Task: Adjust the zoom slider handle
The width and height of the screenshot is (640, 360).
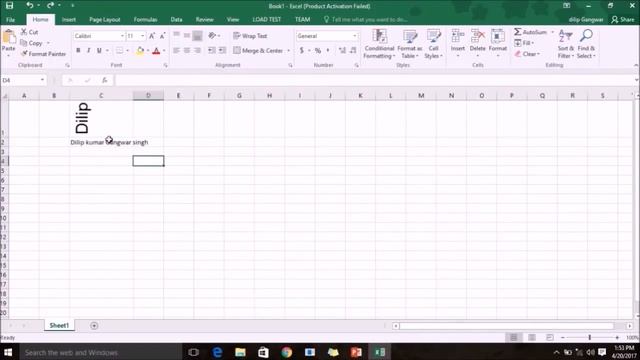Action: pos(589,338)
